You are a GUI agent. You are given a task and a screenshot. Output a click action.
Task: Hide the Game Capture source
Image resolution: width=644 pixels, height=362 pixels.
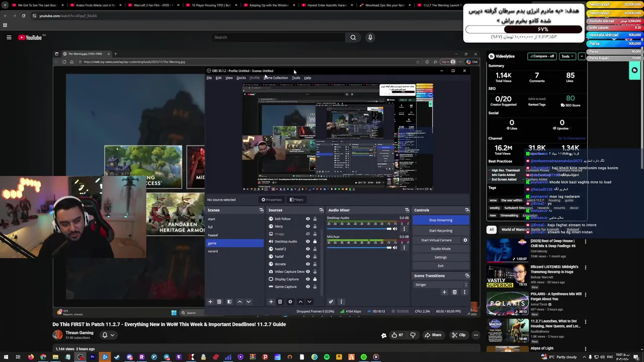[x=308, y=287]
